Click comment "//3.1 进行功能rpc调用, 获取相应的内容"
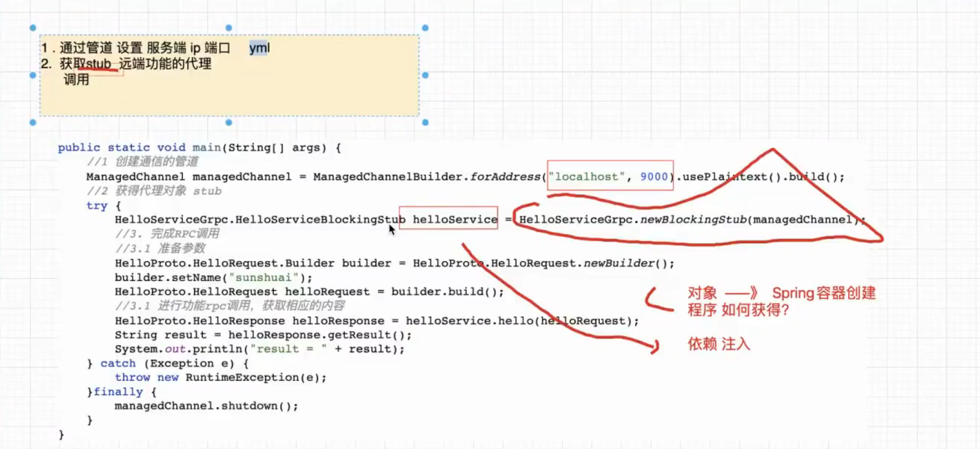This screenshot has width=980, height=449. point(230,306)
